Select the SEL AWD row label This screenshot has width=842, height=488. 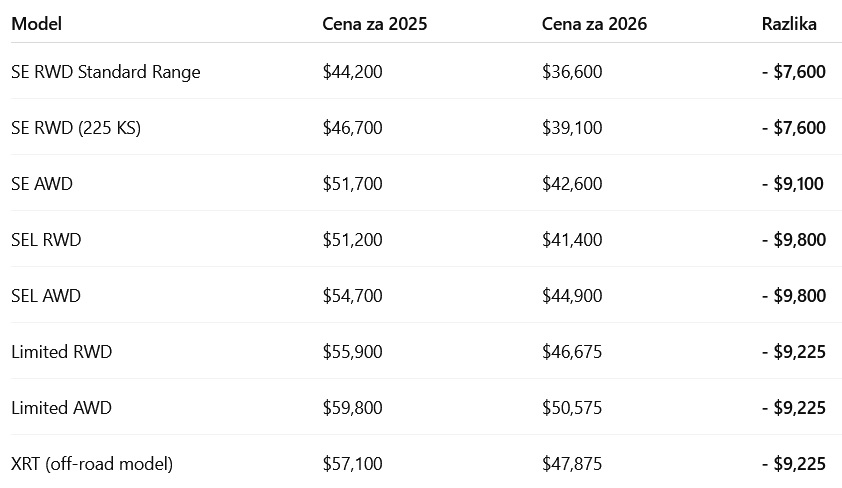46,296
